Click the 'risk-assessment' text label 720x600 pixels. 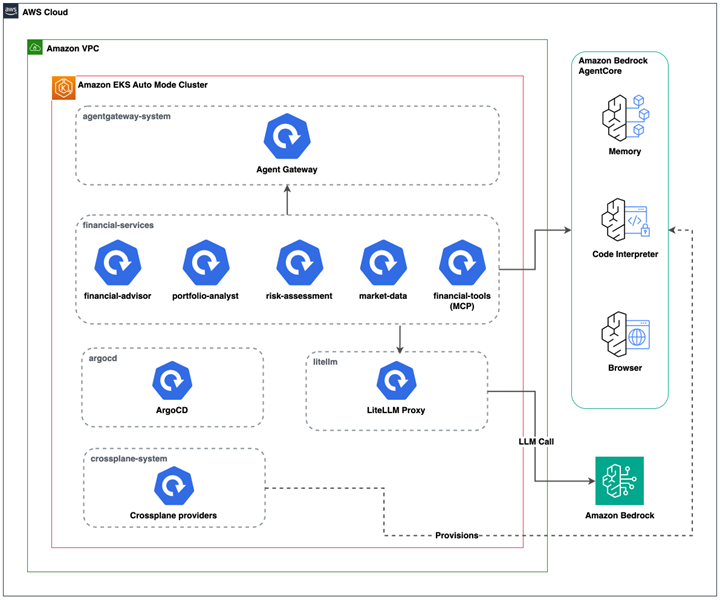coord(299,296)
